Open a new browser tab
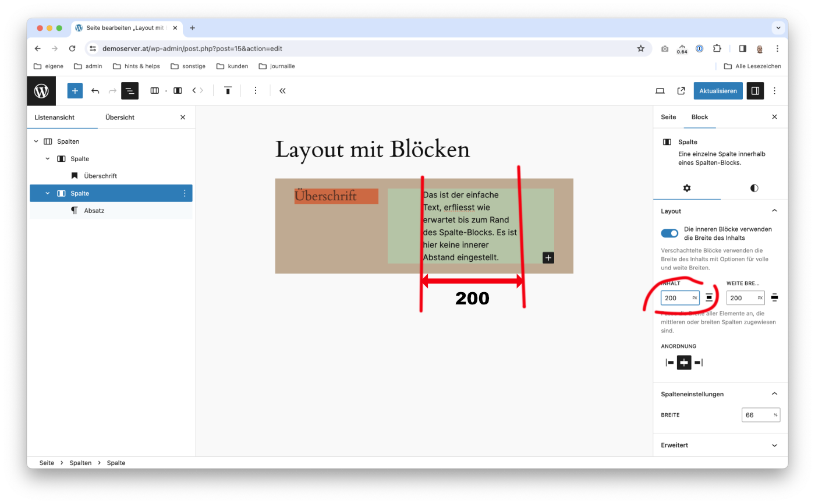Screen dimensions: 815x504 point(192,28)
